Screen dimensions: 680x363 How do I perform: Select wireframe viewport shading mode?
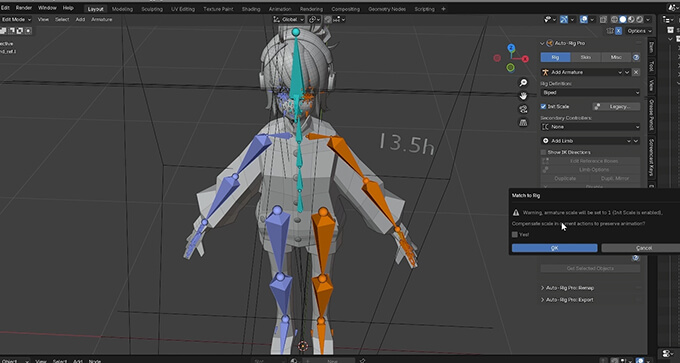615,20
